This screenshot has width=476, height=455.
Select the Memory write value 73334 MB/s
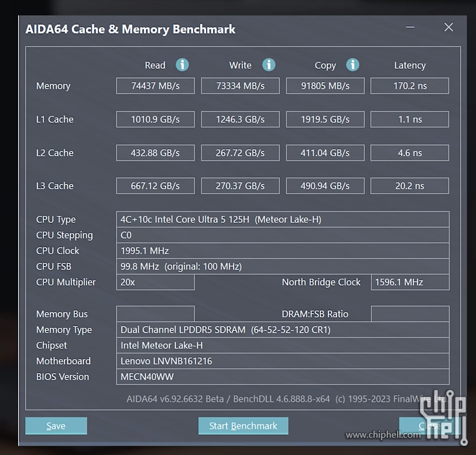point(240,86)
